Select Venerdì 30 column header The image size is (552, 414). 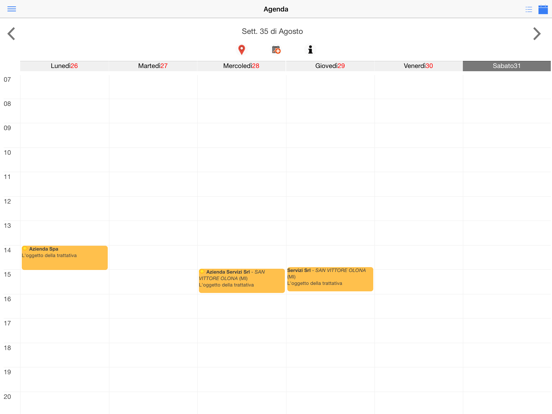point(418,66)
